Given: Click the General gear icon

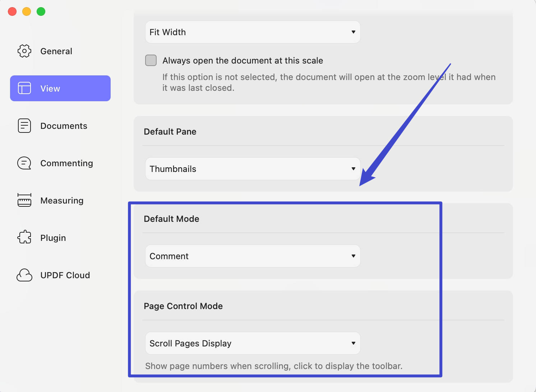Looking at the screenshot, I should click(24, 51).
